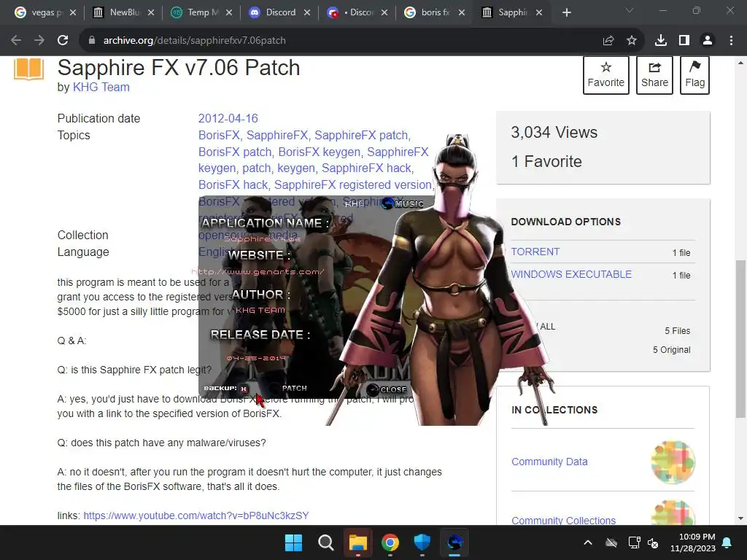Open Windows Security shield from taskbar
Viewport: 747px width, 560px height.
pos(422,542)
